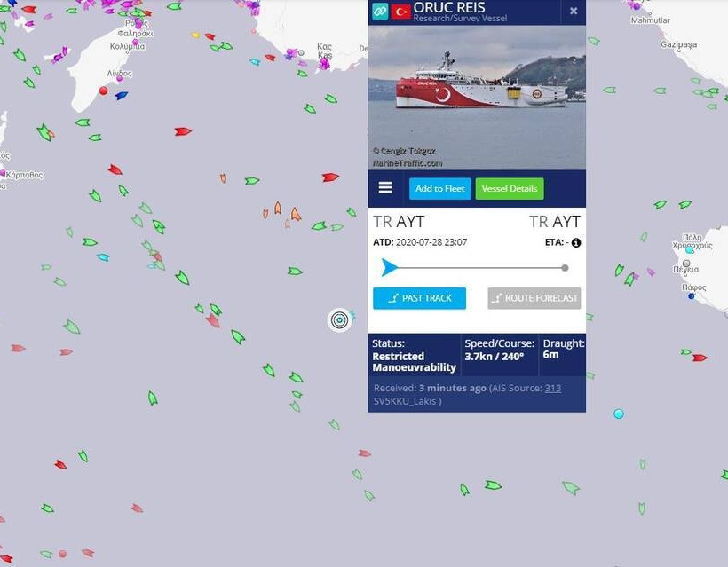Click the blue ship icon near Λίνδος
Screen dimensions: 728x567
(x=121, y=96)
